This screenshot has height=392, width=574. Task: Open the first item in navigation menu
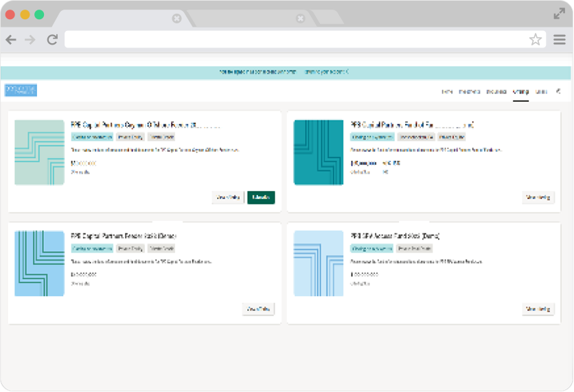(x=447, y=91)
